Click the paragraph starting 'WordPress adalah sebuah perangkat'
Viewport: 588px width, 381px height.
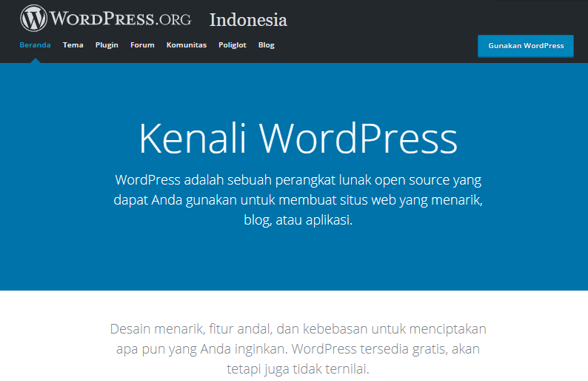point(298,199)
